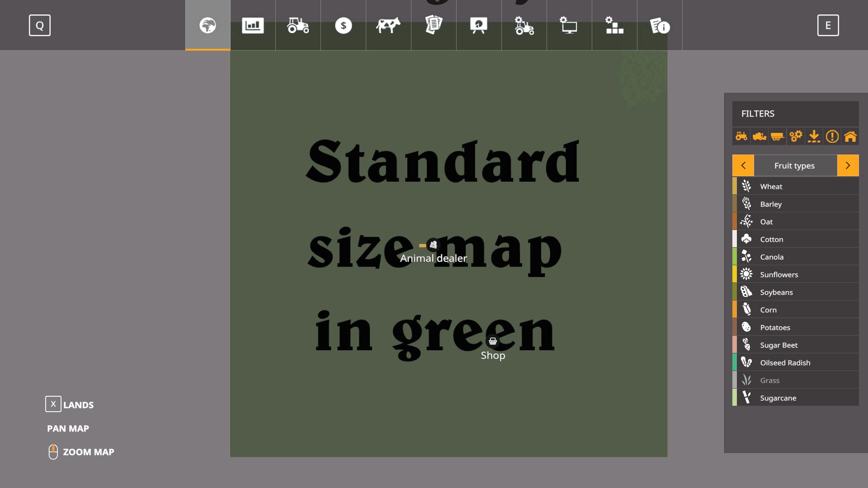
Task: Open the monitor display settings tab
Action: tap(570, 25)
